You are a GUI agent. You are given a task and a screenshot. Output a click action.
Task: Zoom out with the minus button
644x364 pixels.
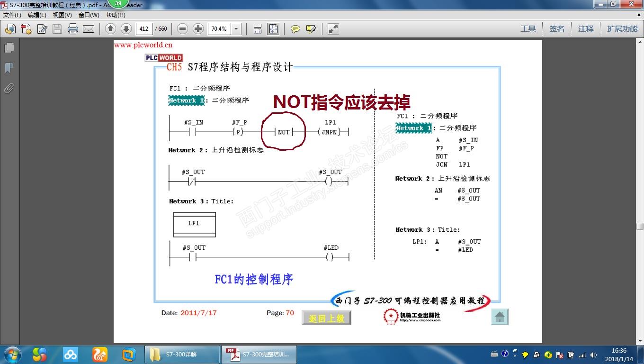coord(182,29)
